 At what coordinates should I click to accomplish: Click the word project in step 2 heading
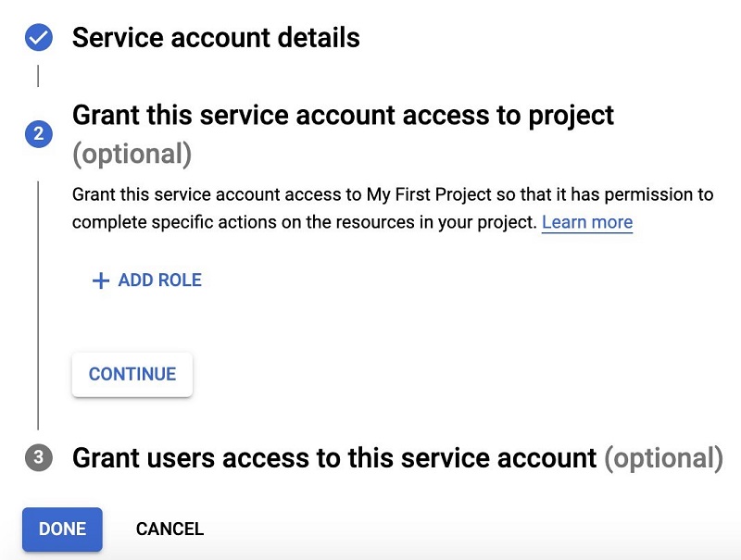[571, 116]
